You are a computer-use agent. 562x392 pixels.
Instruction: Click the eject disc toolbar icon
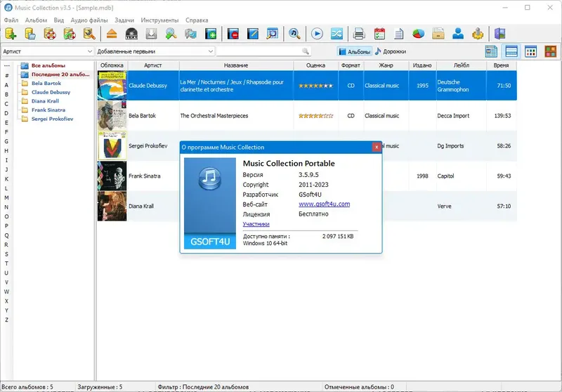pos(112,34)
